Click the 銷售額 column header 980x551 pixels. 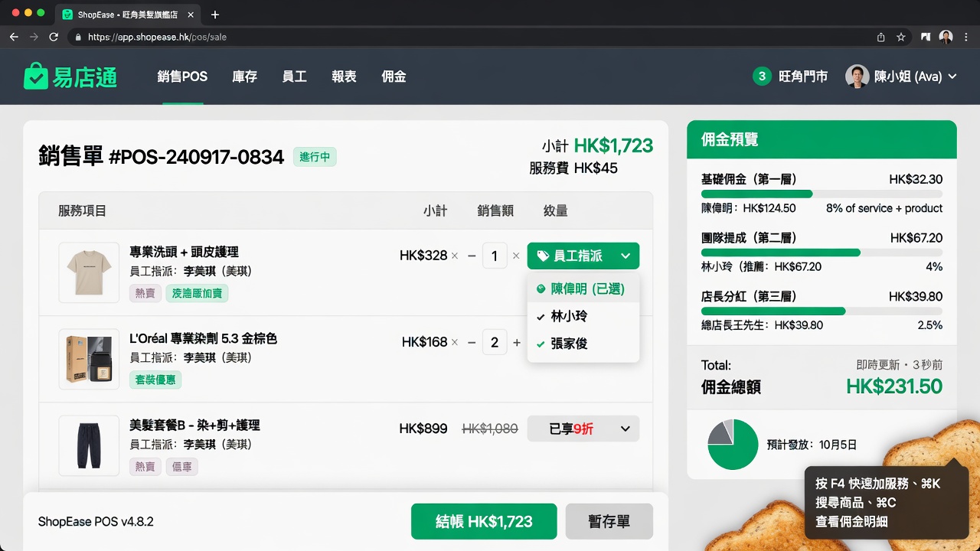pyautogui.click(x=495, y=210)
